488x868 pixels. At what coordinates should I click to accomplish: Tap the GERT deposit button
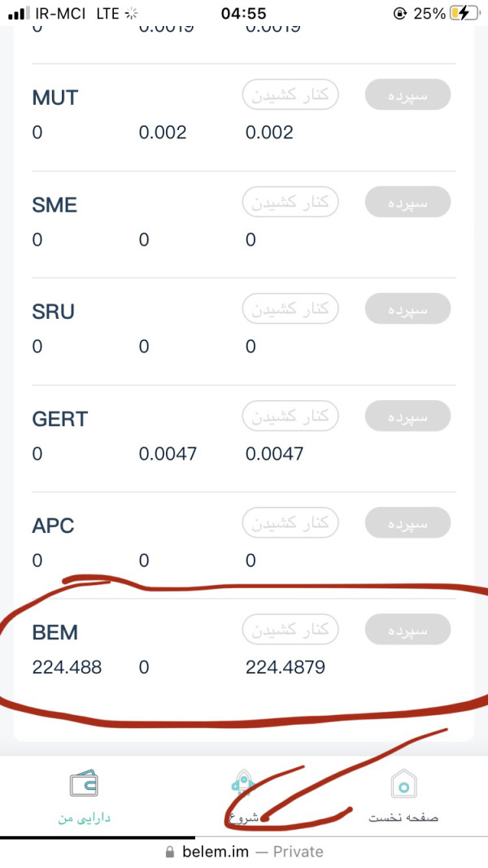click(x=407, y=416)
